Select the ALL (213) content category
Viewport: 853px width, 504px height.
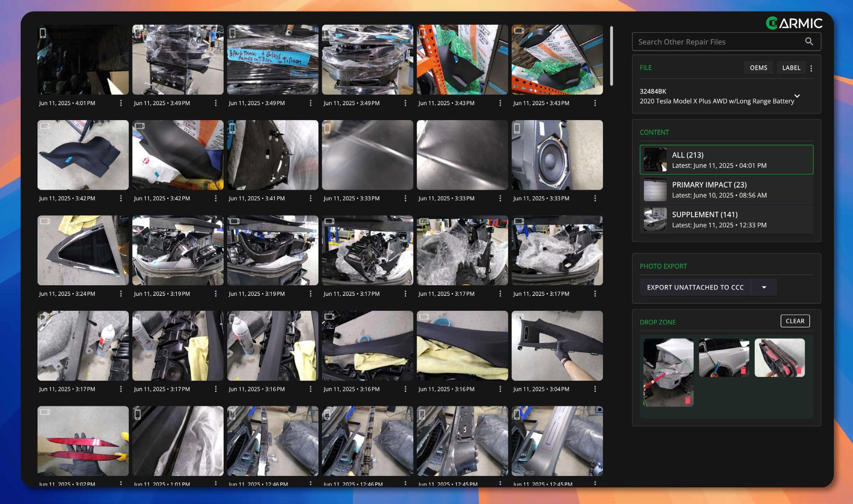pyautogui.click(x=726, y=160)
